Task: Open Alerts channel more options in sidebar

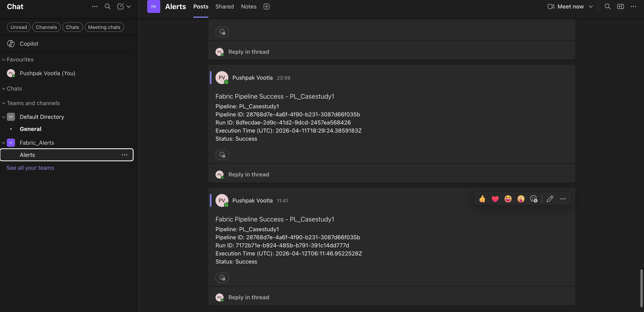Action: (x=125, y=155)
